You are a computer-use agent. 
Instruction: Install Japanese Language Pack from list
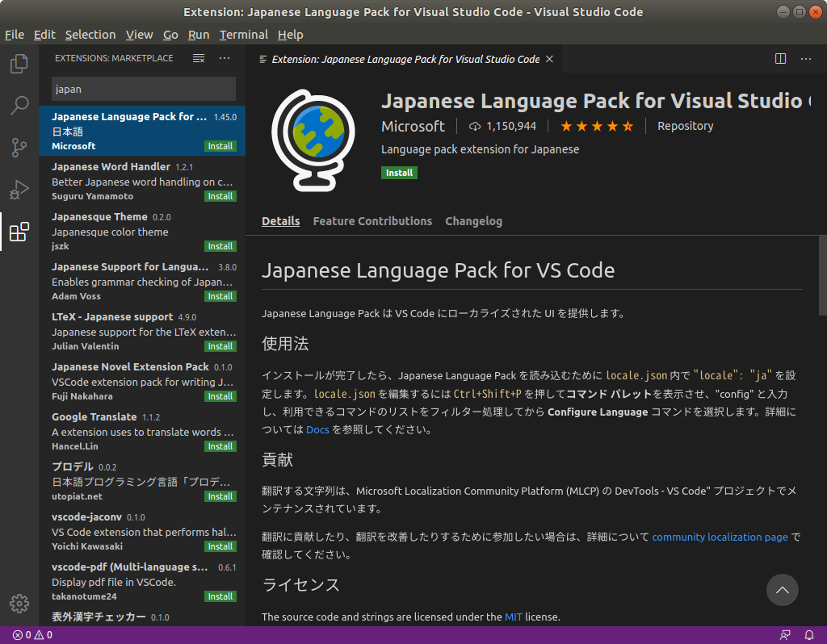220,146
